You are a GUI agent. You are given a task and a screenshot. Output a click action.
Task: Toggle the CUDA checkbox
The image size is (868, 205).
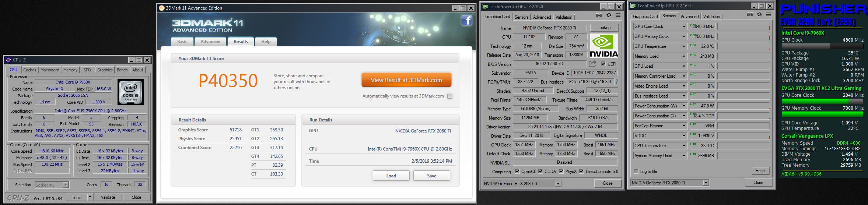pos(540,172)
